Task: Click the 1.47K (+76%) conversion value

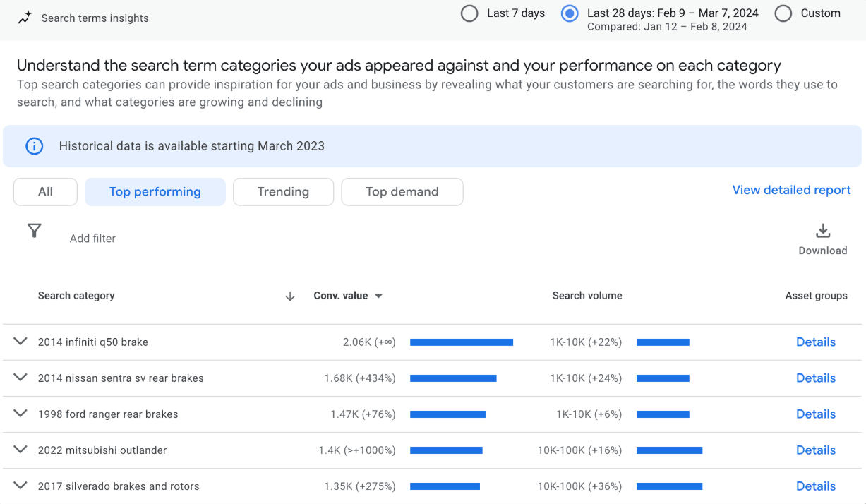Action: click(x=363, y=414)
